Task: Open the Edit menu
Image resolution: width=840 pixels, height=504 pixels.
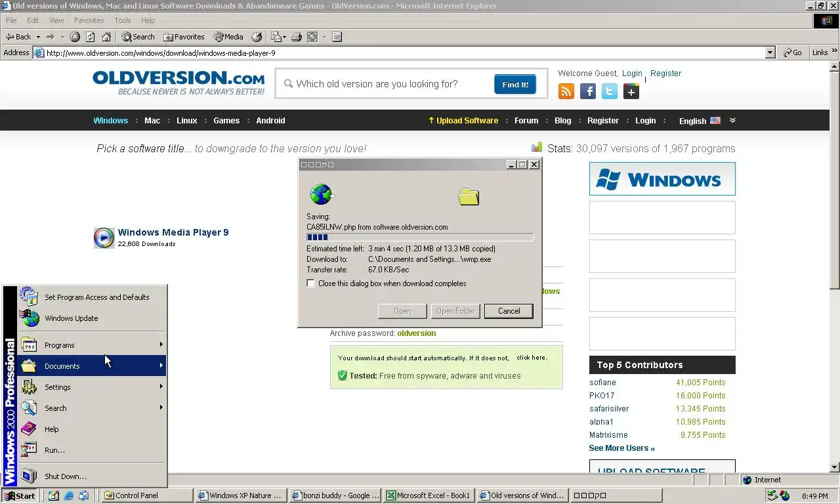Action: [33, 20]
